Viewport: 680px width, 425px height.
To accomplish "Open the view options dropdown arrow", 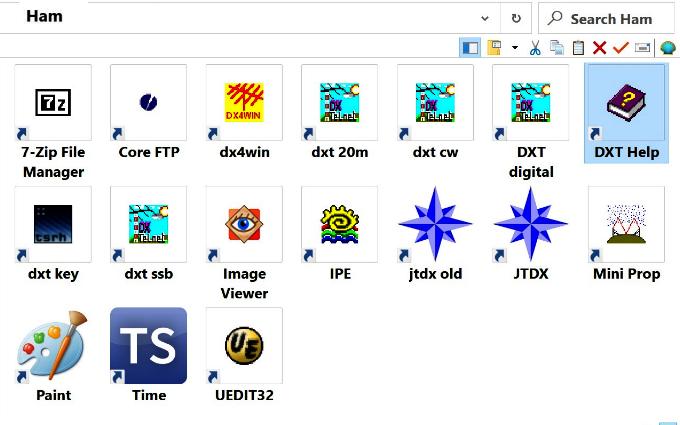I will pos(515,47).
